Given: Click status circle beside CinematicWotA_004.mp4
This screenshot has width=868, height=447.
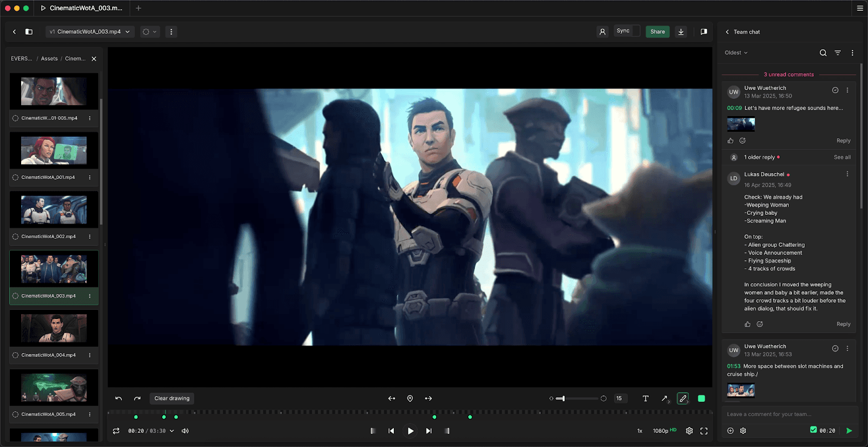Looking at the screenshot, I should coord(15,355).
